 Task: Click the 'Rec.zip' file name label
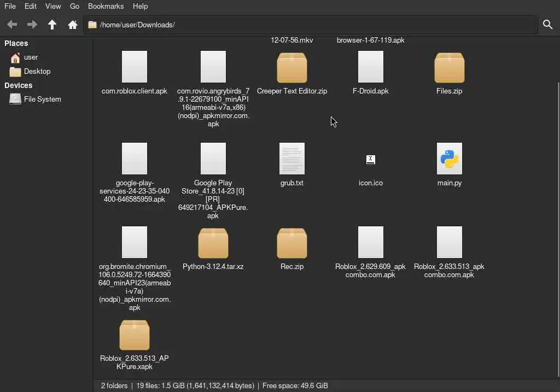pos(292,266)
